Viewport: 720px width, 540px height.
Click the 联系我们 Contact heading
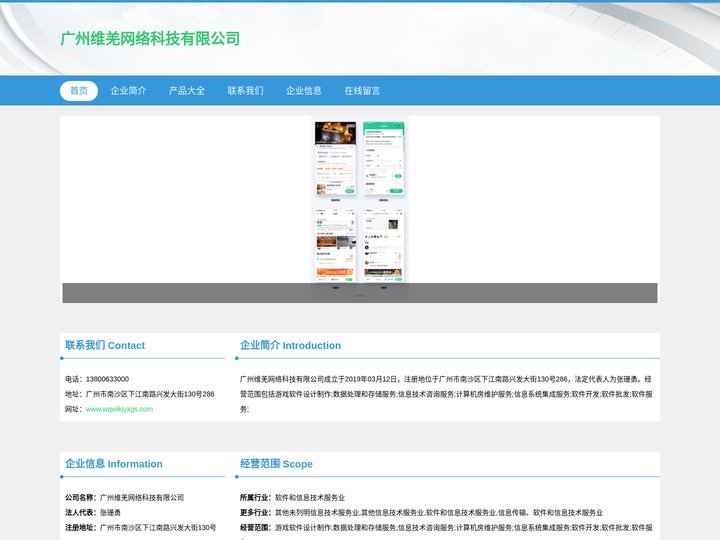click(105, 345)
